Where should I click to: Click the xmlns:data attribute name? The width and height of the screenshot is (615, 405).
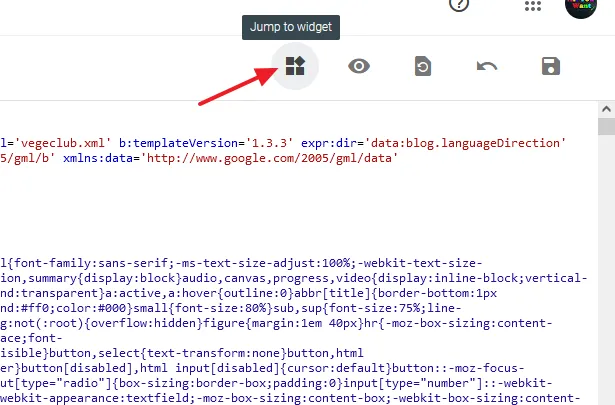pos(98,158)
